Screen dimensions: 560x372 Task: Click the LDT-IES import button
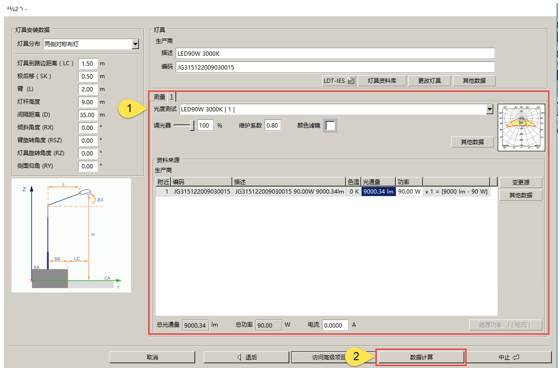338,81
